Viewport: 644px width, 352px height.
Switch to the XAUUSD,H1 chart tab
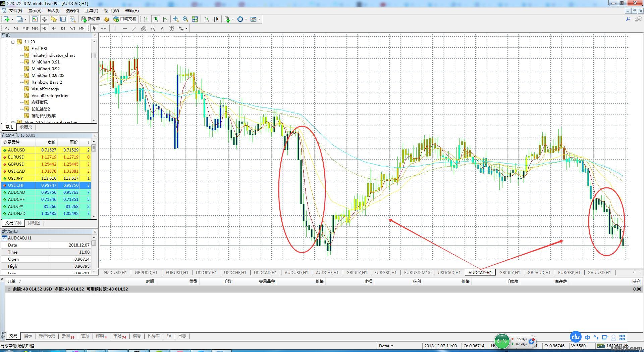pyautogui.click(x=599, y=272)
